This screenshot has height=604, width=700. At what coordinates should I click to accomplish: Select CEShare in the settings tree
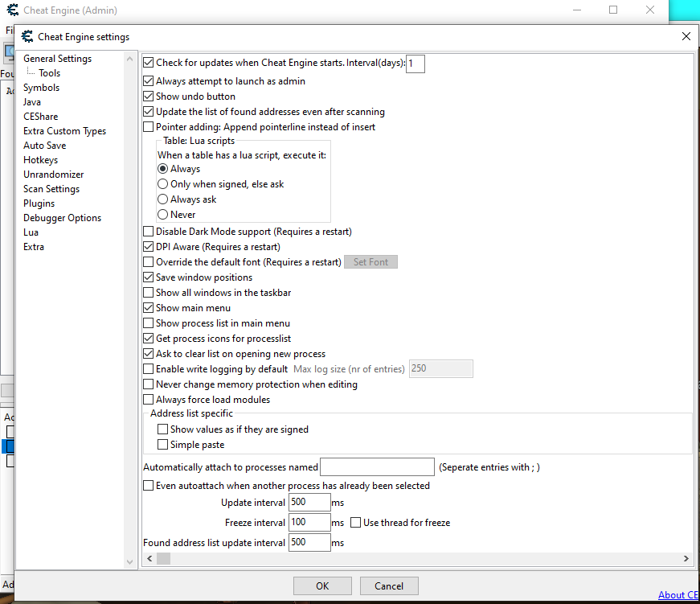[x=41, y=117]
